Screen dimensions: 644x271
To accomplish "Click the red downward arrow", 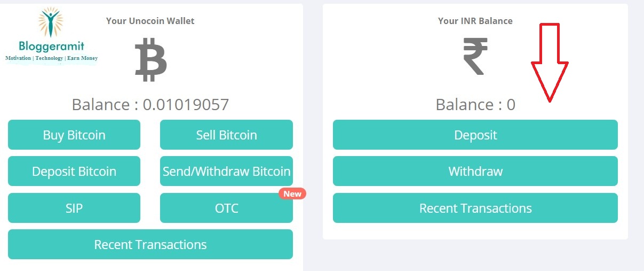I will tap(550, 63).
